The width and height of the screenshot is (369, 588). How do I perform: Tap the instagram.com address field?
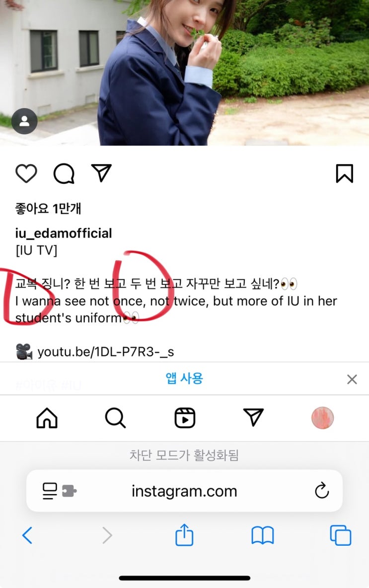184,491
